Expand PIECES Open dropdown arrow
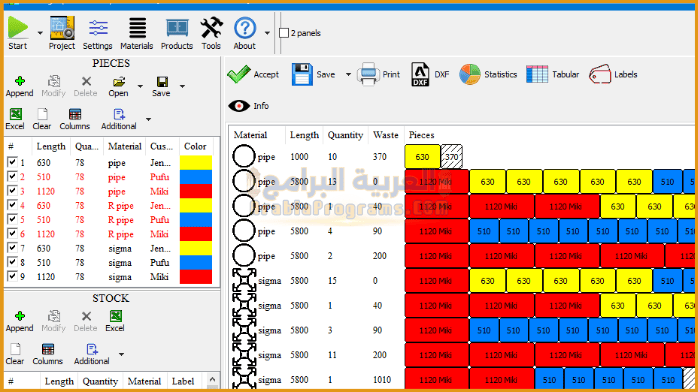 pos(140,86)
